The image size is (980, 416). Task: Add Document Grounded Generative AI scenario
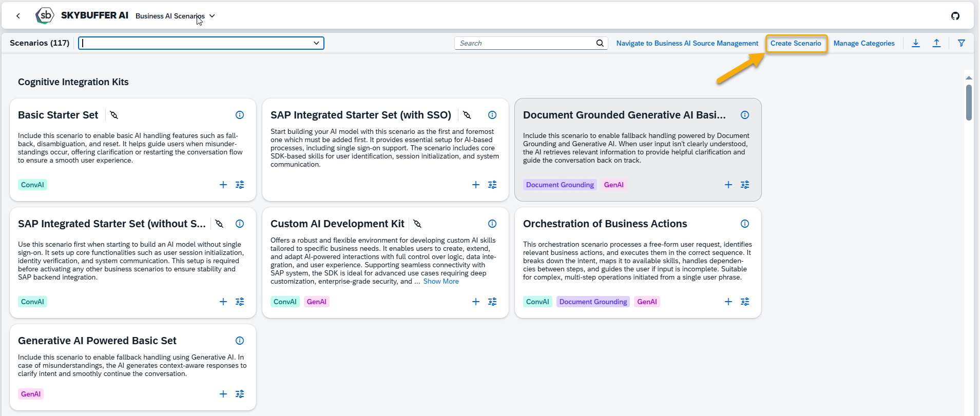pos(728,185)
